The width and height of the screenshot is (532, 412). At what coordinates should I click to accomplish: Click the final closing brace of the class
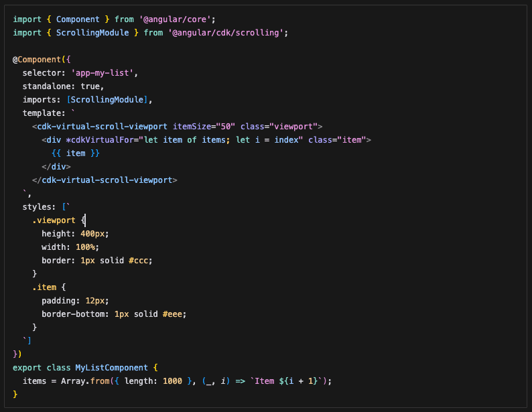(x=15, y=395)
